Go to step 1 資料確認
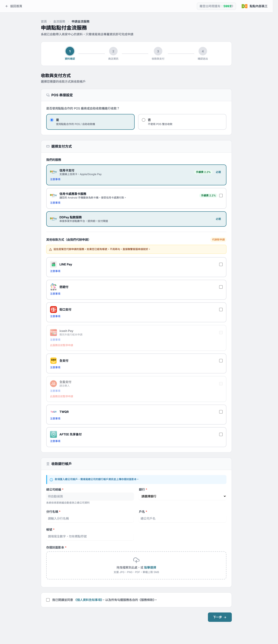The height and width of the screenshot is (644, 278). [x=70, y=53]
